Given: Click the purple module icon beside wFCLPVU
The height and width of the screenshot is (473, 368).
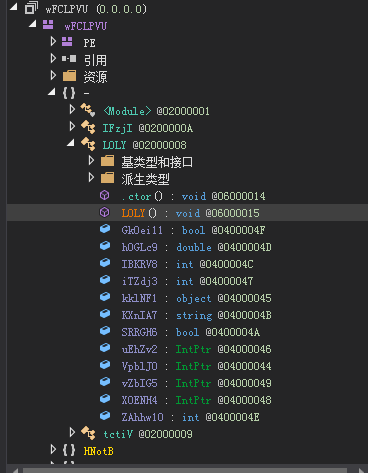Looking at the screenshot, I should pyautogui.click(x=48, y=24).
